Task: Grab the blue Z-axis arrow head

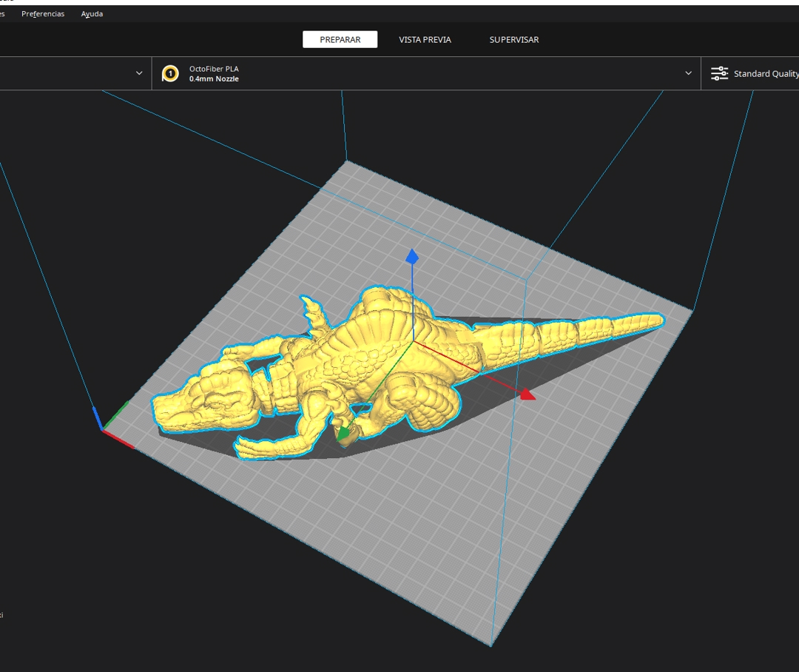Action: click(412, 256)
